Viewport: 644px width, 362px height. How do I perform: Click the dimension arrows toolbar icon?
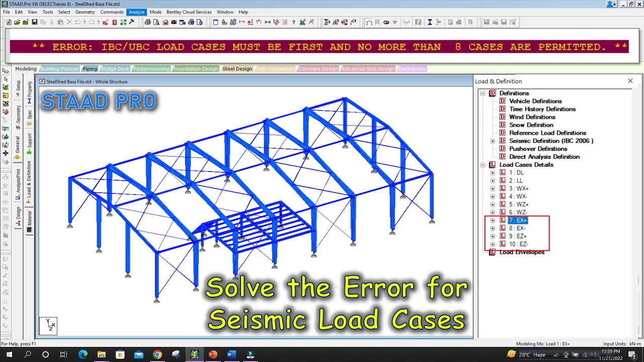pos(267,22)
